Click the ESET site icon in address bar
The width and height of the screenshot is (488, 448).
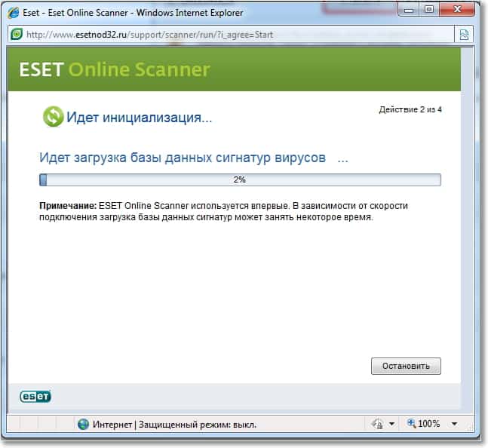(17, 34)
